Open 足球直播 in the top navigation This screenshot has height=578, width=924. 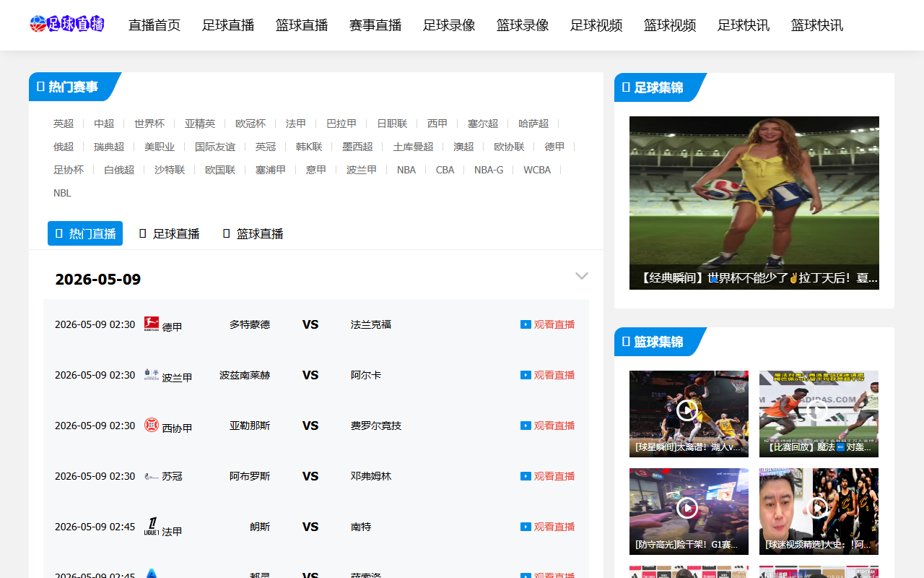click(228, 25)
